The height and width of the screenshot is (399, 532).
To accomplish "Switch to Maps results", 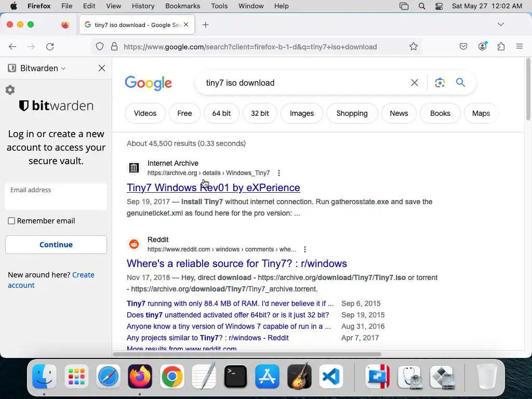I will pyautogui.click(x=481, y=113).
